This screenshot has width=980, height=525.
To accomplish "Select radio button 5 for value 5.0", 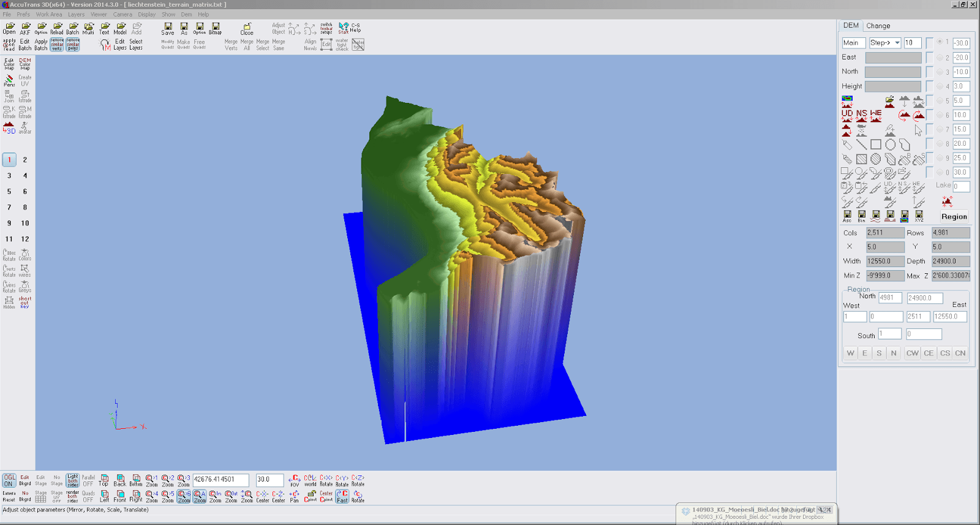I will tap(940, 100).
